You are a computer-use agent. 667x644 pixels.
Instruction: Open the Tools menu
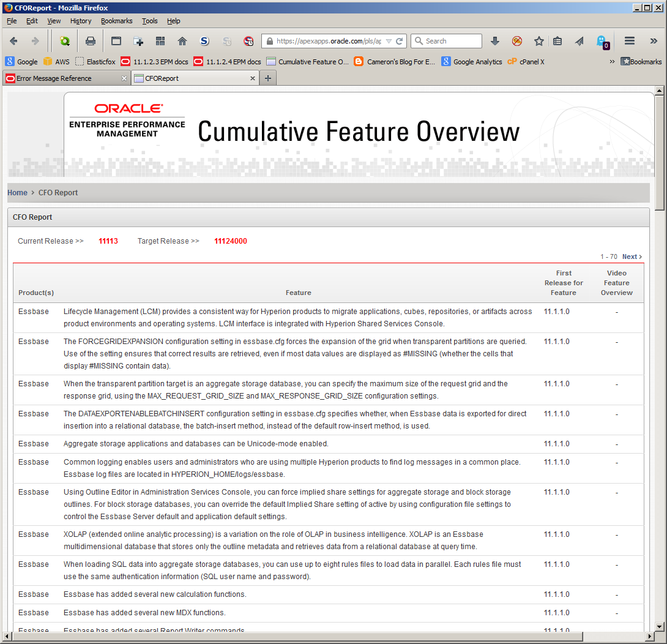(150, 21)
